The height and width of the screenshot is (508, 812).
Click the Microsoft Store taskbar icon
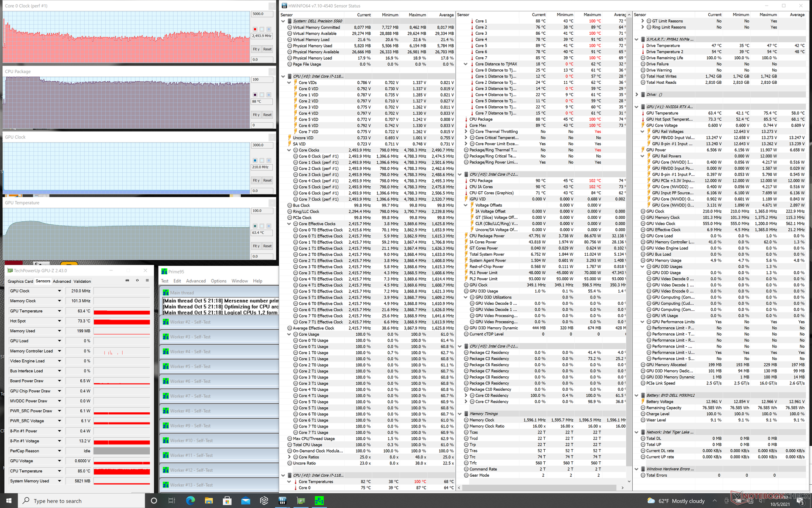227,501
